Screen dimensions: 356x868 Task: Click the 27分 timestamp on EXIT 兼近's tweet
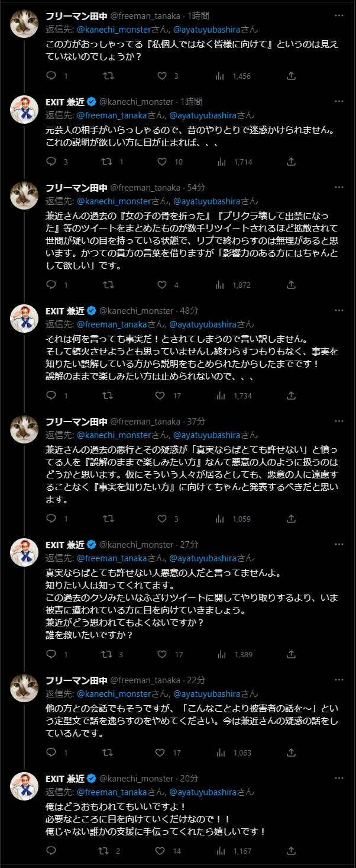pyautogui.click(x=189, y=545)
